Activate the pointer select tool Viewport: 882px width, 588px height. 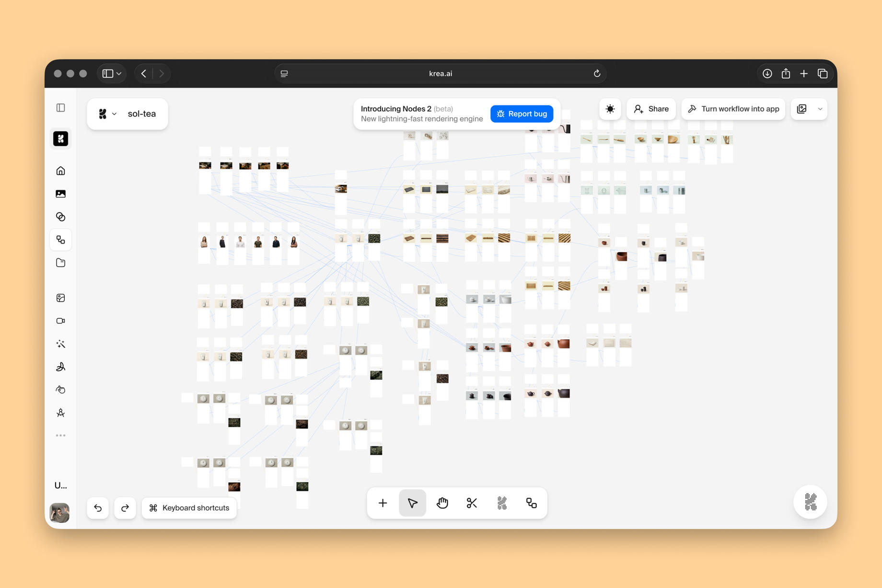412,503
